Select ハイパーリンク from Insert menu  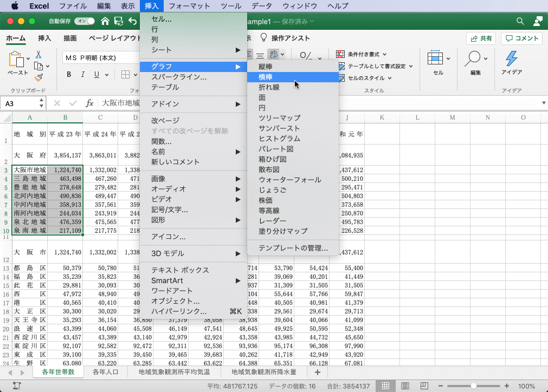pos(194,311)
